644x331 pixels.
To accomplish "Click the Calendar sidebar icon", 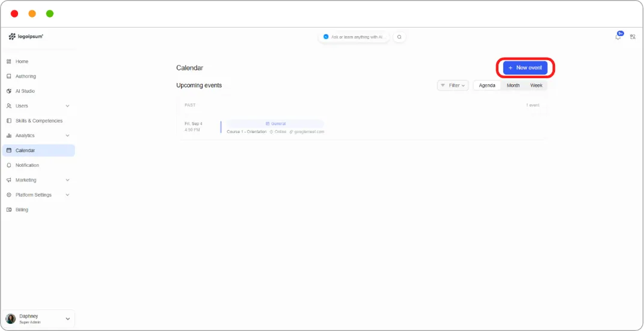I will coord(9,150).
